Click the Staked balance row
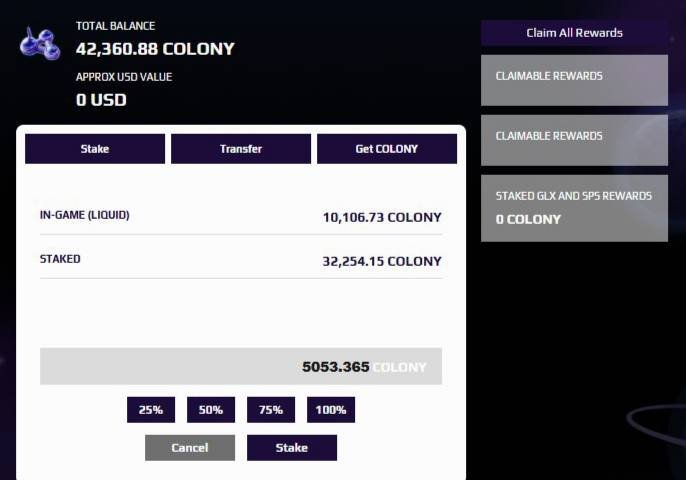Image resolution: width=686 pixels, height=480 pixels. click(241, 259)
